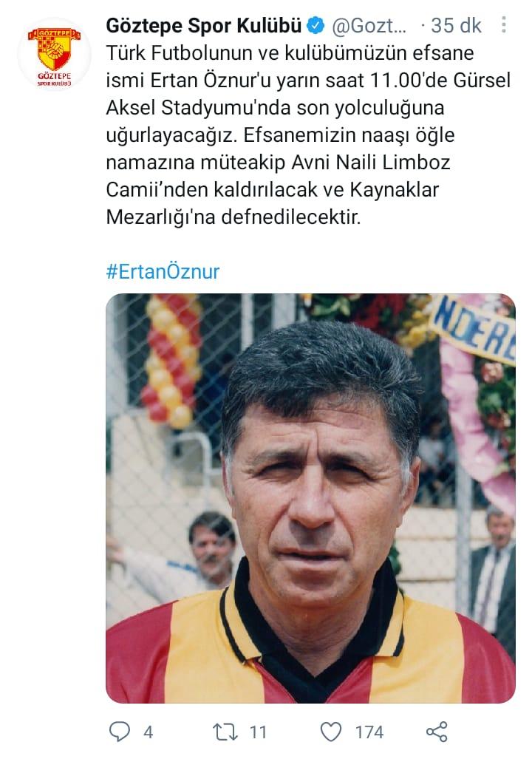532x759 pixels.
Task: Open the tweet via the 35 dk timestamp
Action: 456,26
